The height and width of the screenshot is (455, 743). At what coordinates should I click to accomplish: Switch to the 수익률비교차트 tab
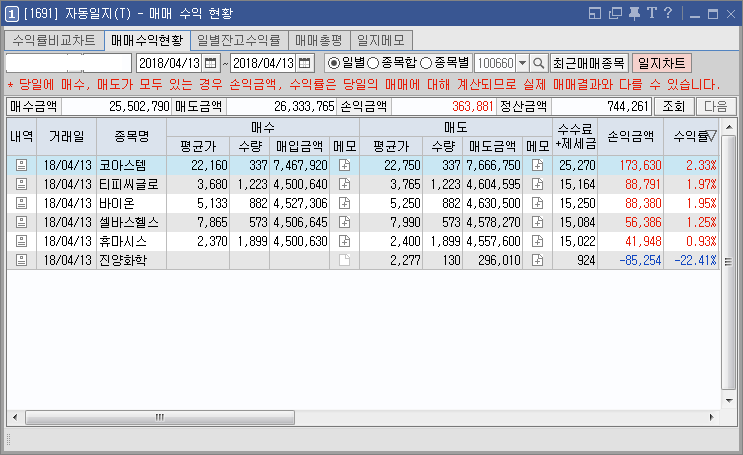(54, 40)
